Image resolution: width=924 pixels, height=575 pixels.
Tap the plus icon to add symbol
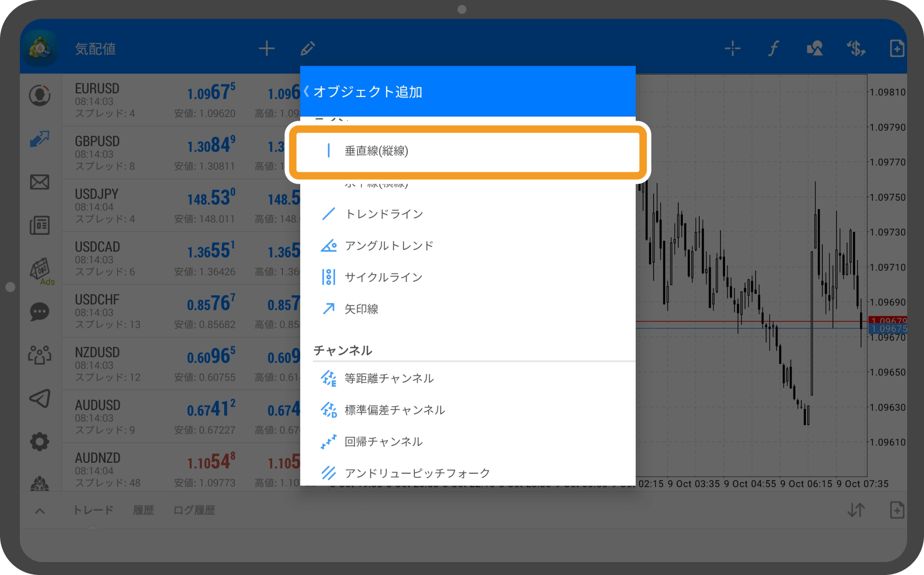[x=266, y=49]
